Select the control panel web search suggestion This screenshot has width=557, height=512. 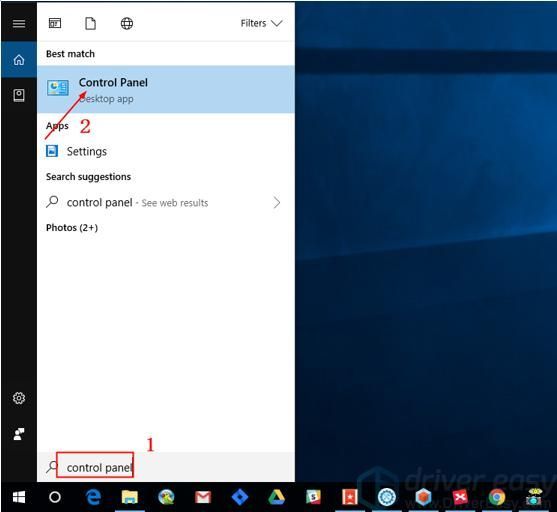166,203
